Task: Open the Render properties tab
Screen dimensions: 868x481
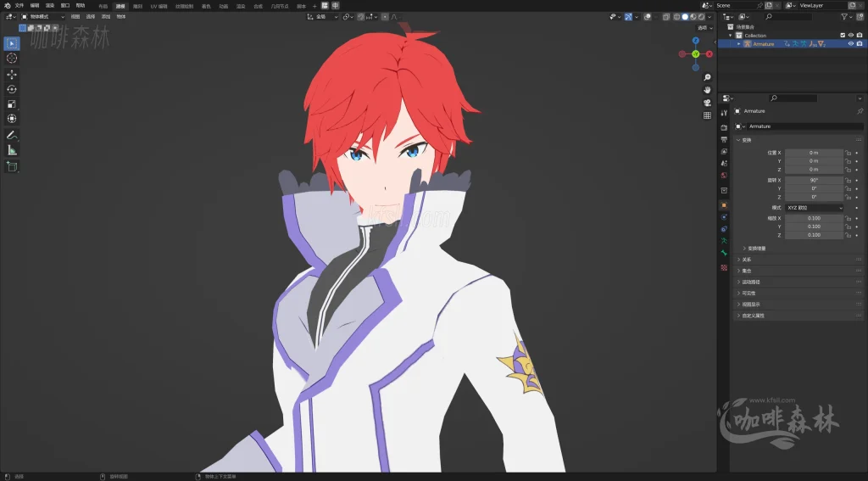Action: point(724,127)
